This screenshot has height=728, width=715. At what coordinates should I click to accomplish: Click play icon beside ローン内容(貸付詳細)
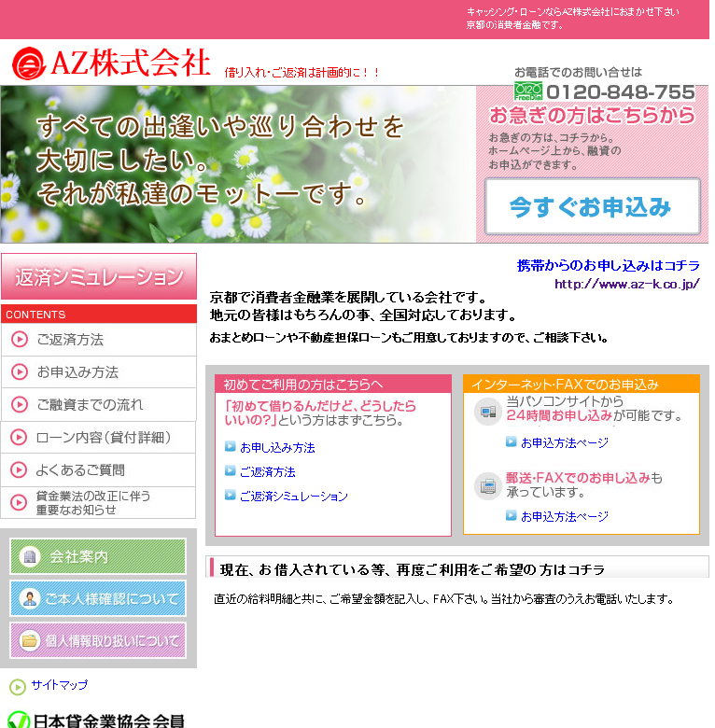[x=19, y=438]
